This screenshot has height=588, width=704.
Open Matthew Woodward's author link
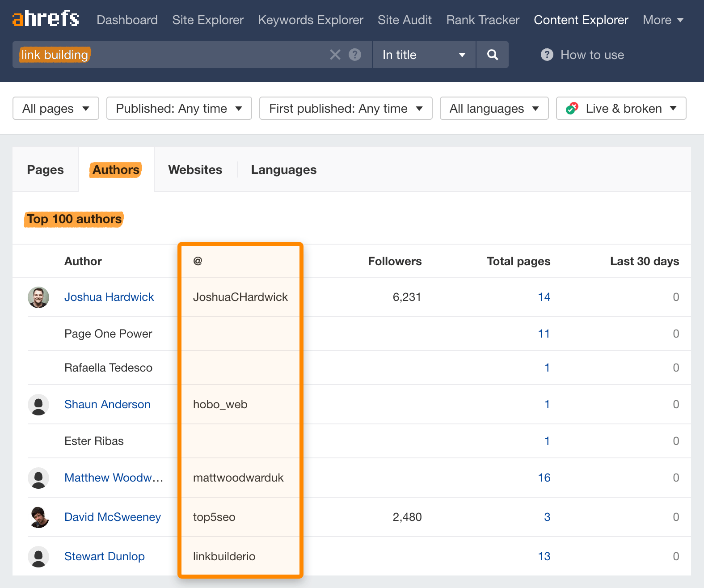pos(114,478)
